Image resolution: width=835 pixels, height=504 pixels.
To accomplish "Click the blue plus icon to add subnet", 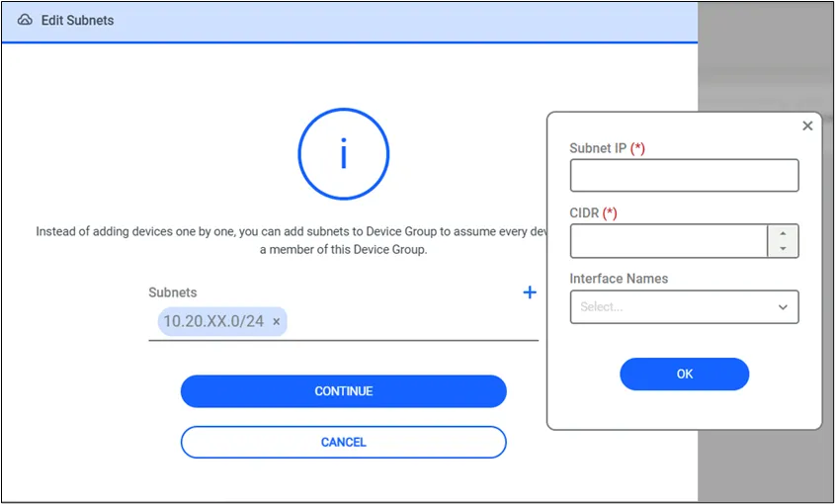I will tap(530, 292).
